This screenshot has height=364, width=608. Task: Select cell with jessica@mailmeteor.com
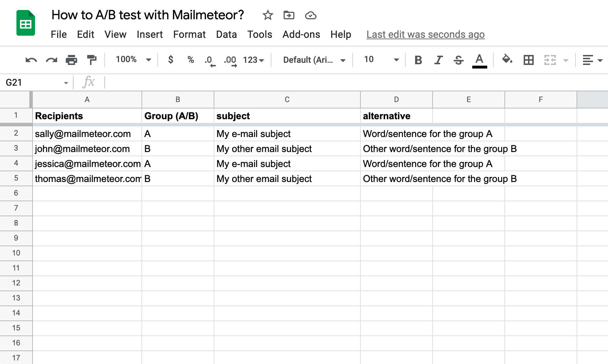coord(87,164)
